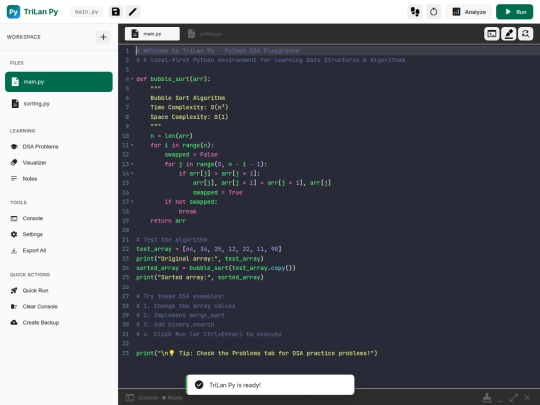Click the Console label in bottom bar
This screenshot has height=405, width=540.
pyautogui.click(x=148, y=398)
